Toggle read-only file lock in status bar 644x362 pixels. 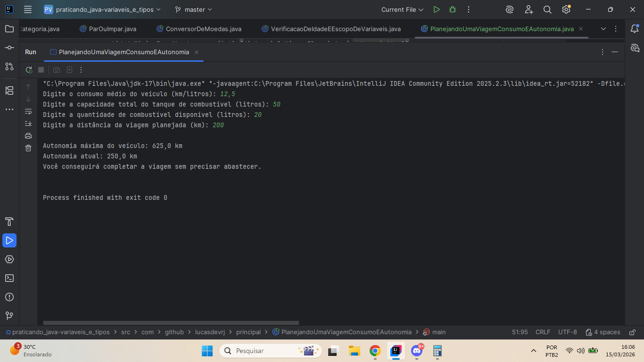[x=633, y=332]
